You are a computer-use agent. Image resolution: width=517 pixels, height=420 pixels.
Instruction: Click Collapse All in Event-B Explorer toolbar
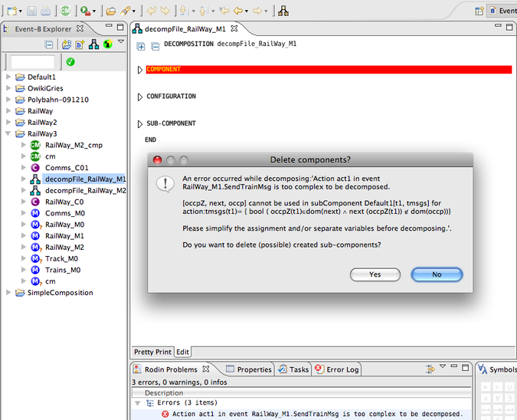pos(49,44)
